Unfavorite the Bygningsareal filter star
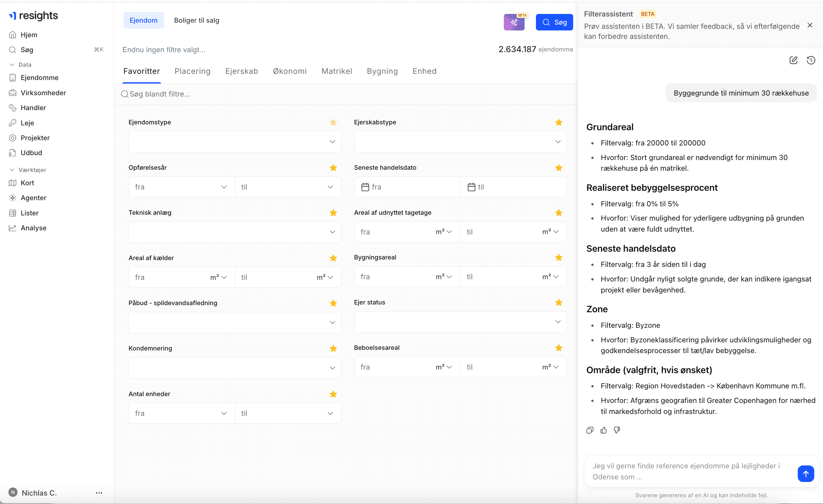Viewport: 823px width, 504px height. pyautogui.click(x=559, y=258)
